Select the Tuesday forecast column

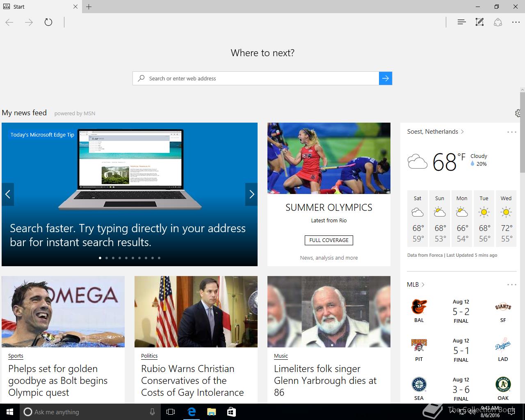click(484, 219)
